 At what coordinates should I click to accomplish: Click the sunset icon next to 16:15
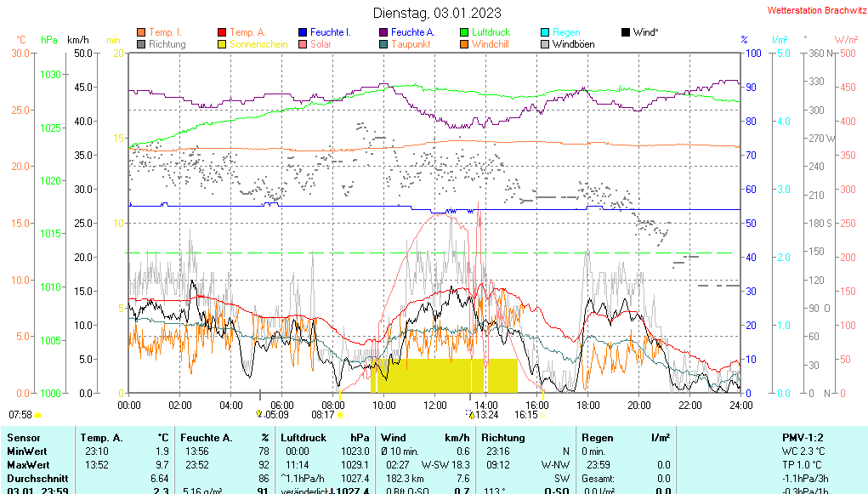543,415
